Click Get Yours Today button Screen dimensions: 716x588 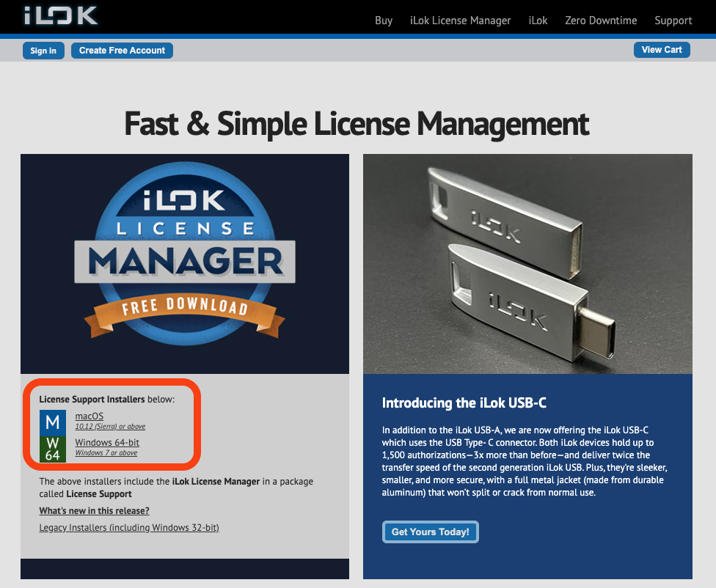[x=430, y=532]
